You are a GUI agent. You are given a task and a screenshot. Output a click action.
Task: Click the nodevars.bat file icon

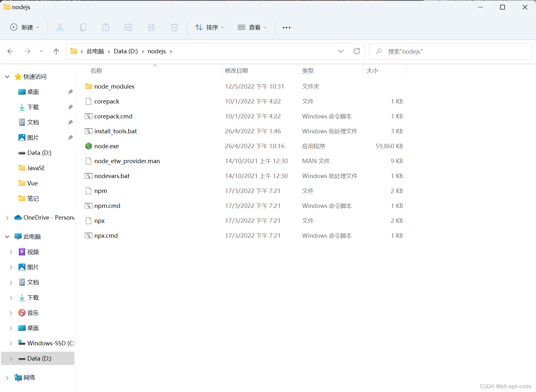(89, 176)
